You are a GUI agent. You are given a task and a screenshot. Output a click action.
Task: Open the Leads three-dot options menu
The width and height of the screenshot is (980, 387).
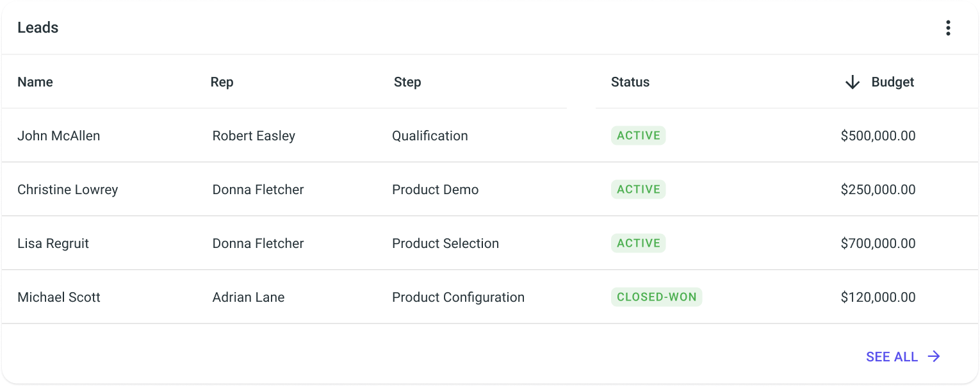[948, 28]
